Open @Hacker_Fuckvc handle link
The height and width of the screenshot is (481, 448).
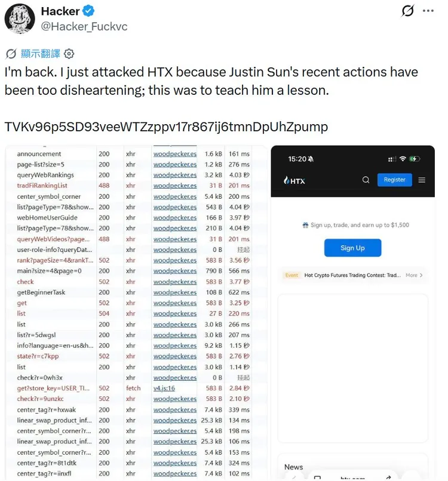point(84,26)
